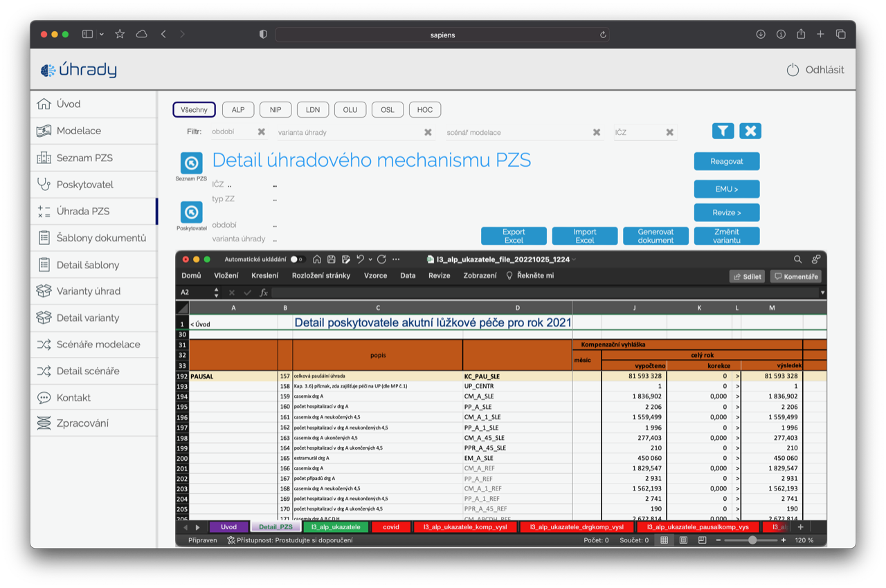Click the blue clear-filters X icon
886x588 pixels.
(x=750, y=131)
